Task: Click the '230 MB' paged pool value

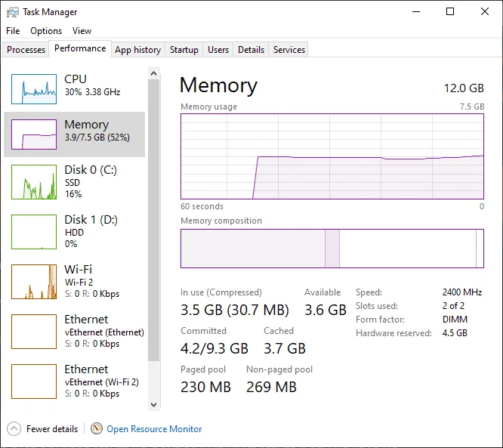Action: pos(205,387)
